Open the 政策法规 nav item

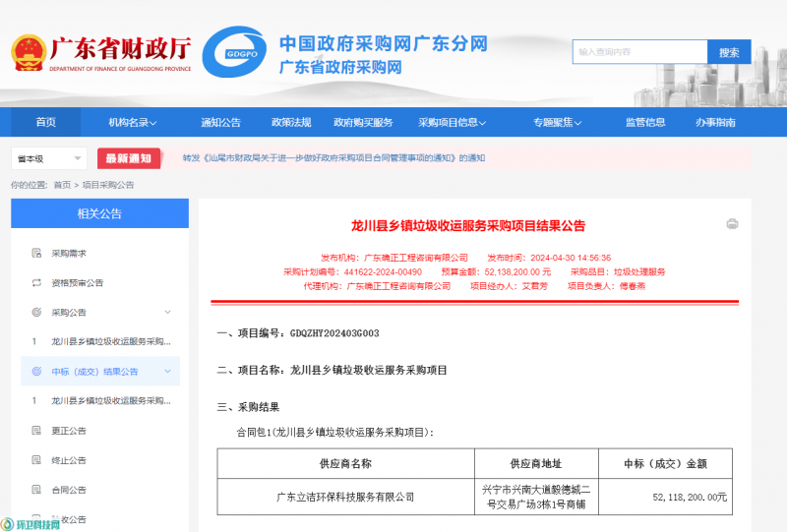coord(291,123)
